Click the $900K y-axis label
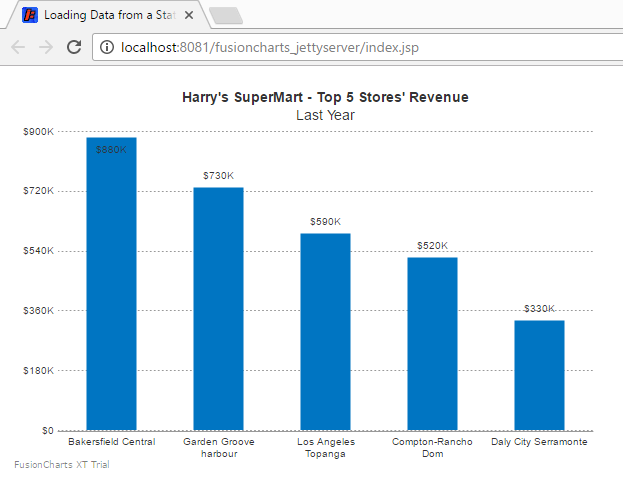 (39, 131)
